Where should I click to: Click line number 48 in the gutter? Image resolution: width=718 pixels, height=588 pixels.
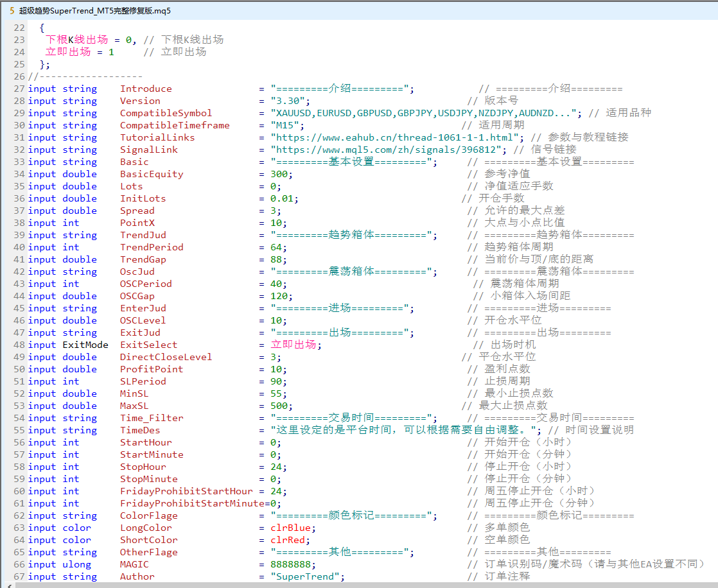[x=19, y=345]
